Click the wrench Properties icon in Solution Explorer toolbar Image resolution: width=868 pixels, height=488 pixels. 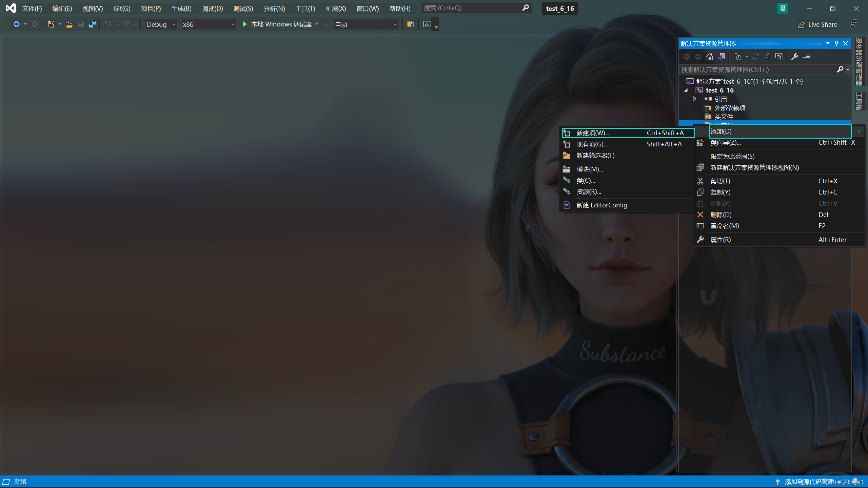[x=794, y=57]
